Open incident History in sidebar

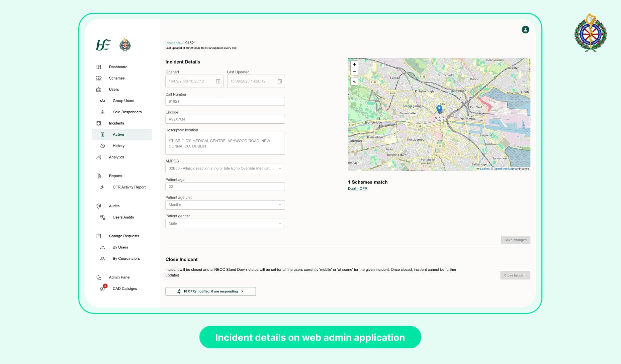tap(118, 146)
